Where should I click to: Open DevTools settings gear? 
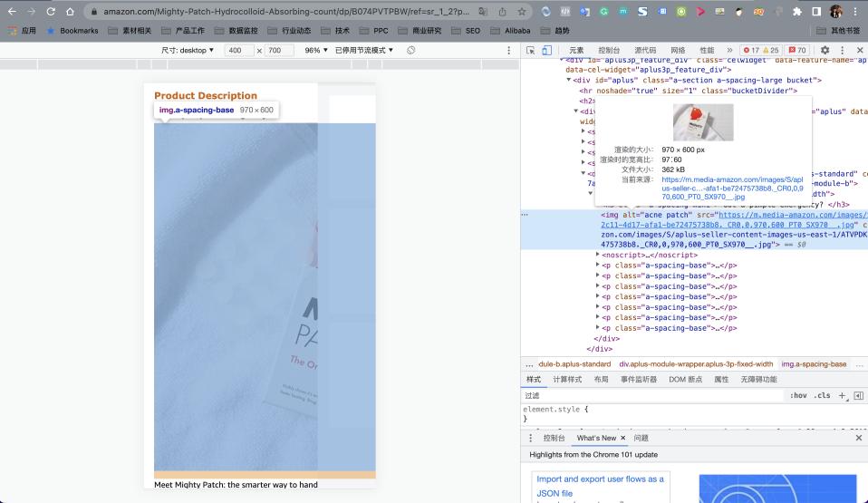[x=825, y=50]
